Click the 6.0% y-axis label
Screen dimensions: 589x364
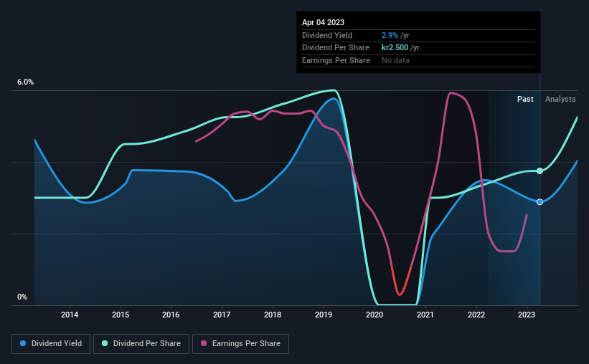[x=25, y=82]
